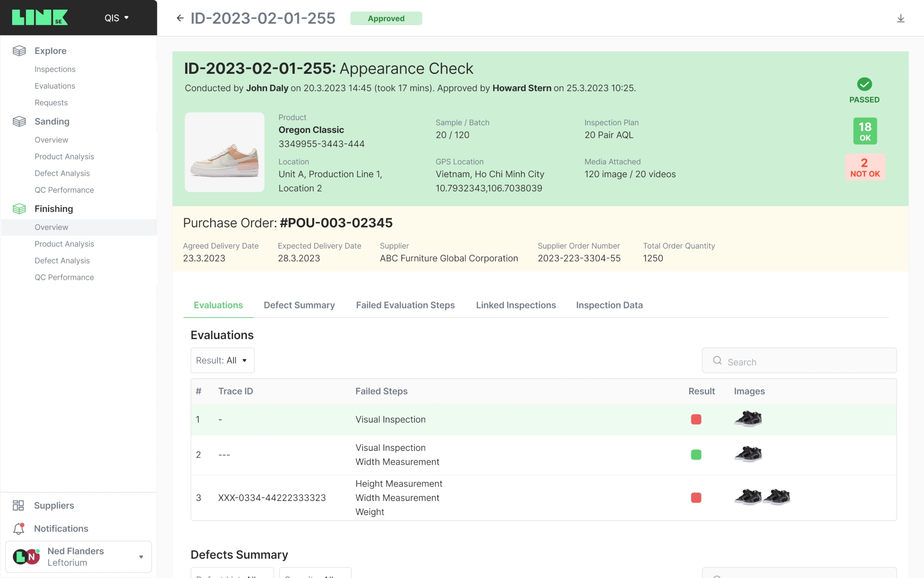Click the green Finishing layers icon
The height and width of the screenshot is (578, 924).
click(19, 209)
